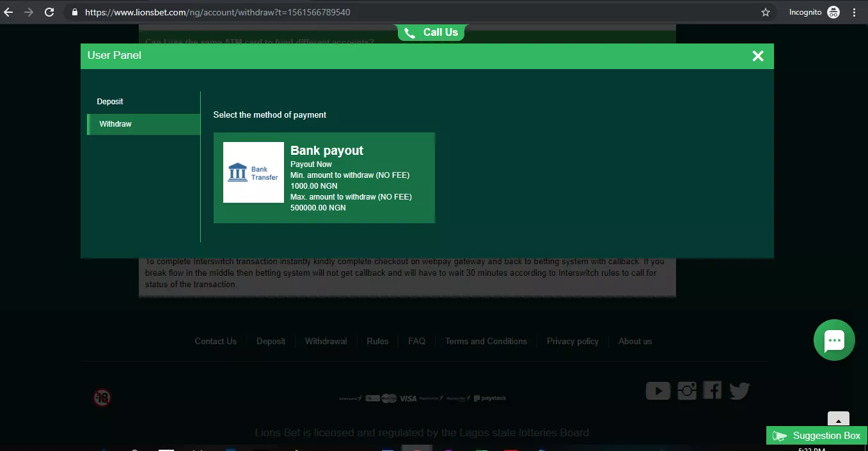Image resolution: width=868 pixels, height=451 pixels.
Task: Click the phone icon on Call Us
Action: pyautogui.click(x=409, y=33)
